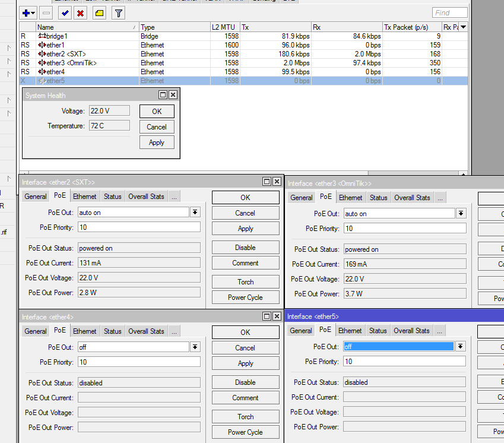Open PoE Out dropdown in ether4 window
The height and width of the screenshot is (443, 504).
(195, 347)
